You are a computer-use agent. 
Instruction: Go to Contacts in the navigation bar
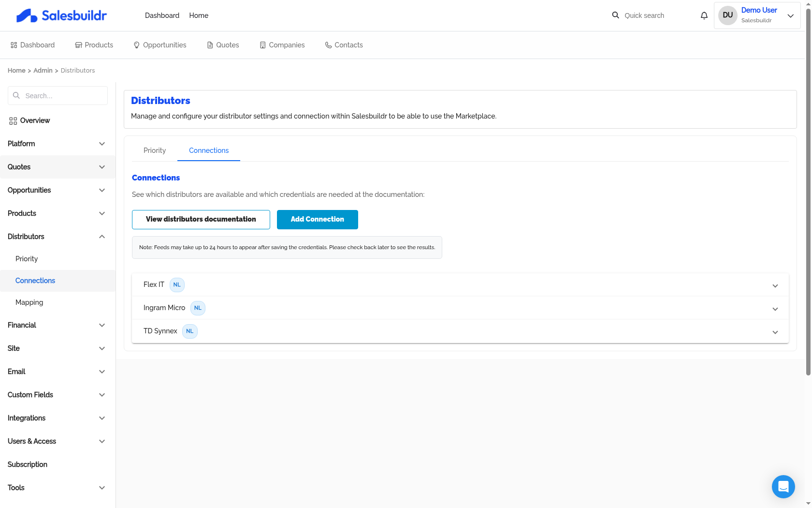pyautogui.click(x=344, y=45)
